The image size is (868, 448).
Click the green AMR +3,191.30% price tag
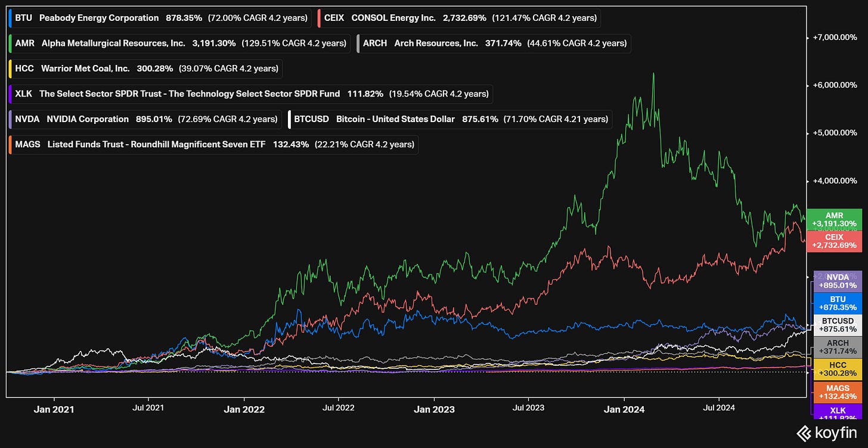(834, 219)
